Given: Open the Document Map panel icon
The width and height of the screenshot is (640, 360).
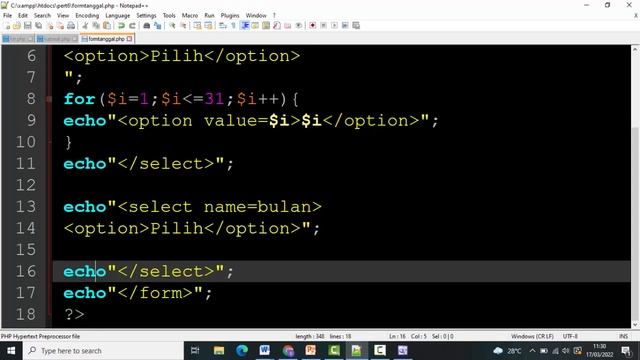Looking at the screenshot, I should click(x=266, y=25).
